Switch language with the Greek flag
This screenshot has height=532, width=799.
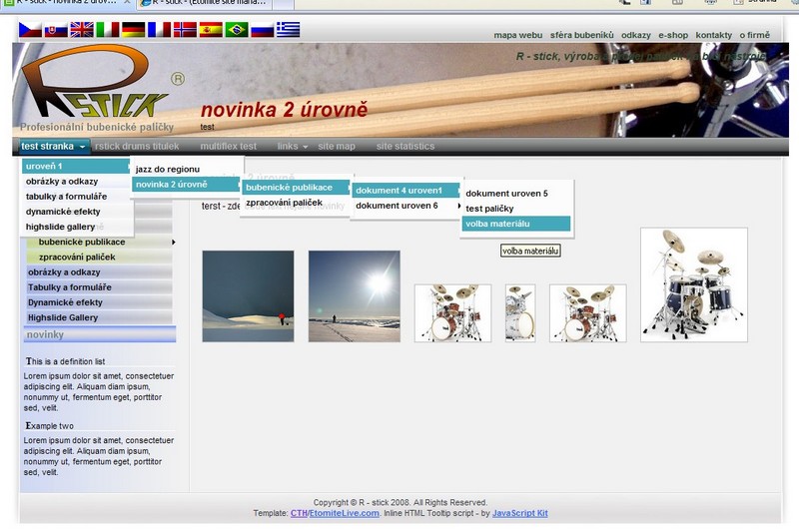[288, 30]
